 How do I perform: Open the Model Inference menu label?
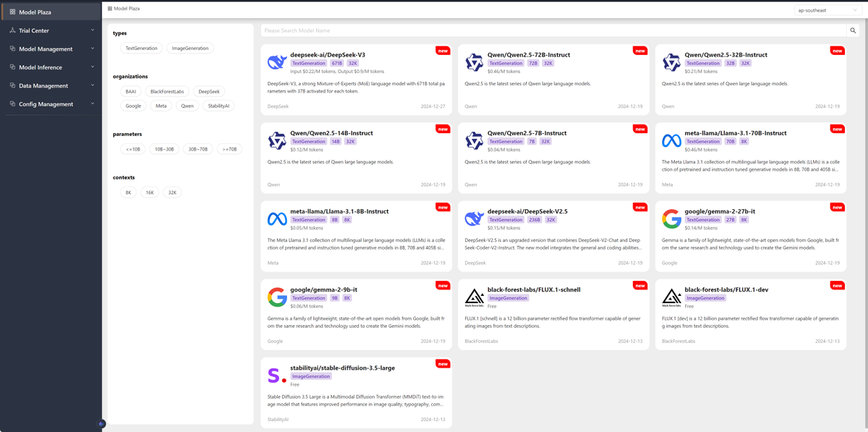pyautogui.click(x=41, y=67)
